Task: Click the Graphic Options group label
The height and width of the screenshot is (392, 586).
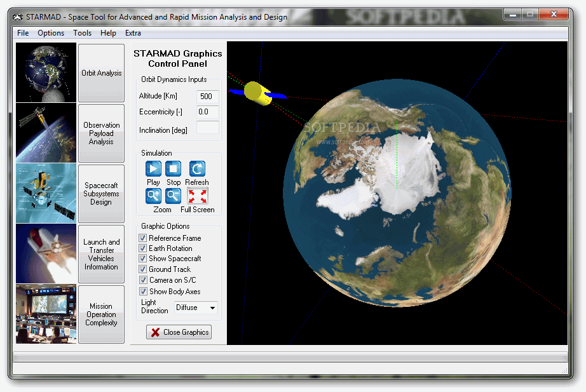Action: click(x=165, y=226)
